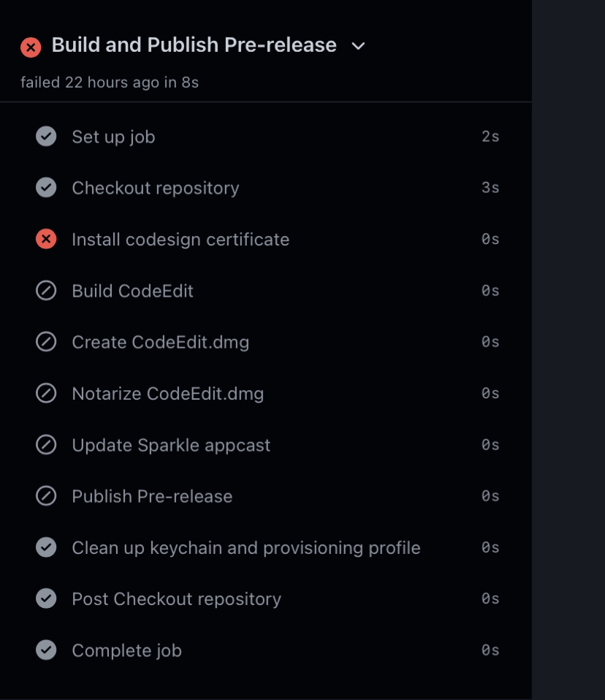
Task: Select the Post Checkout repository step
Action: point(176,598)
